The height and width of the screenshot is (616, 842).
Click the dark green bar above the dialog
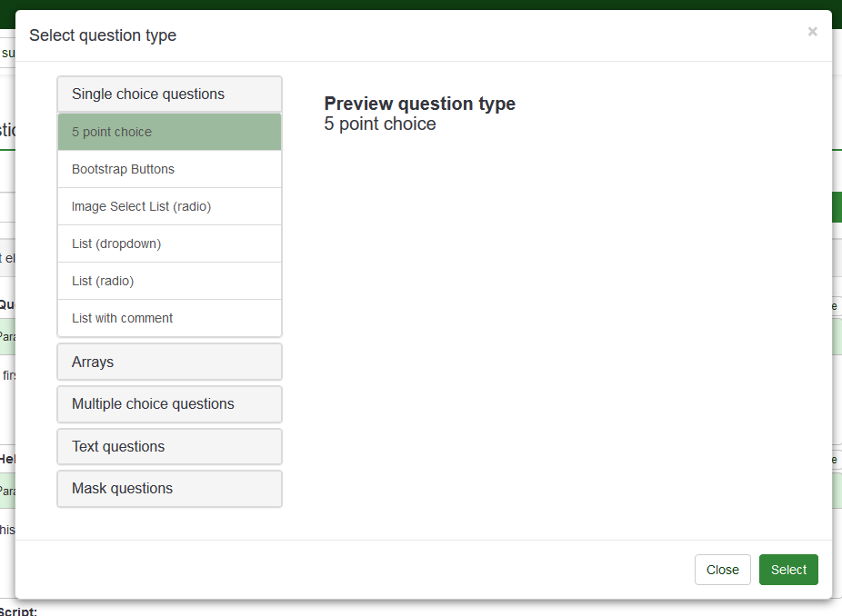click(x=421, y=4)
